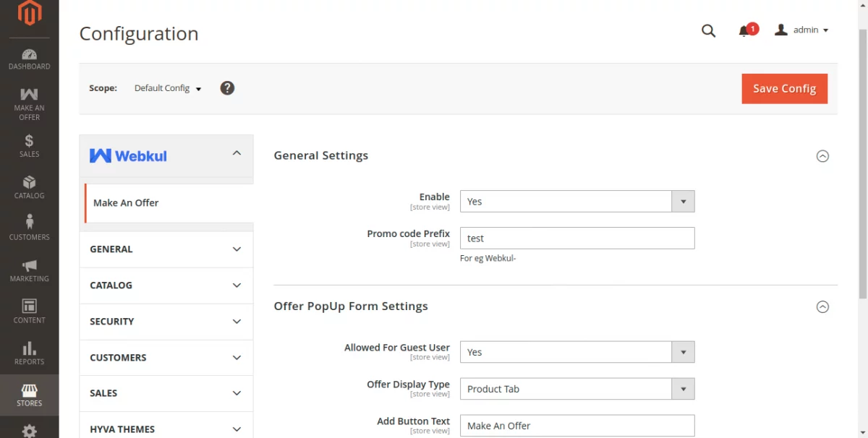Expand the CATALOG configuration tab

tap(166, 285)
